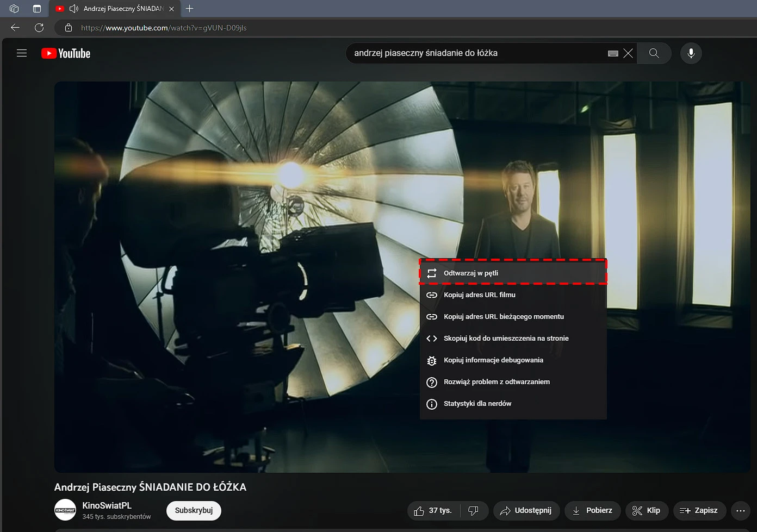Go back with the browser arrow
This screenshot has width=757, height=532.
[15, 28]
